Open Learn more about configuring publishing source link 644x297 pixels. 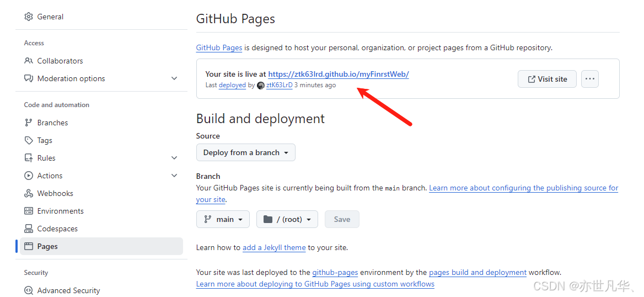click(x=524, y=188)
